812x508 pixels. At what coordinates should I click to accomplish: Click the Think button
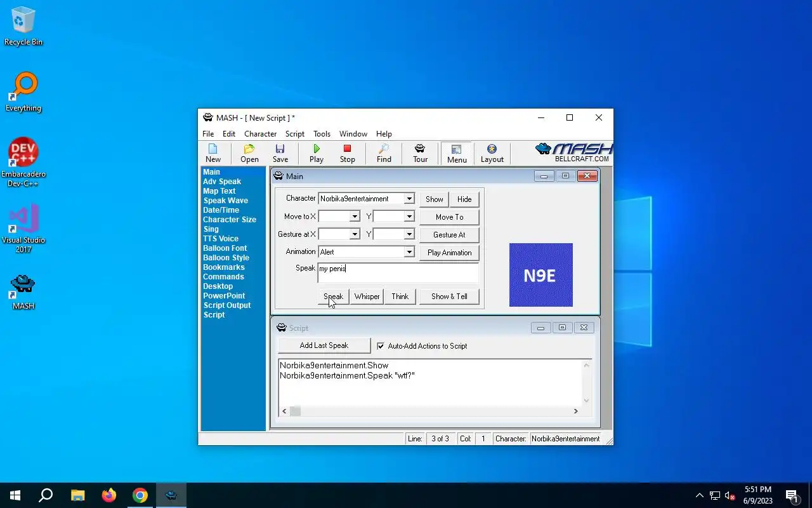click(400, 297)
